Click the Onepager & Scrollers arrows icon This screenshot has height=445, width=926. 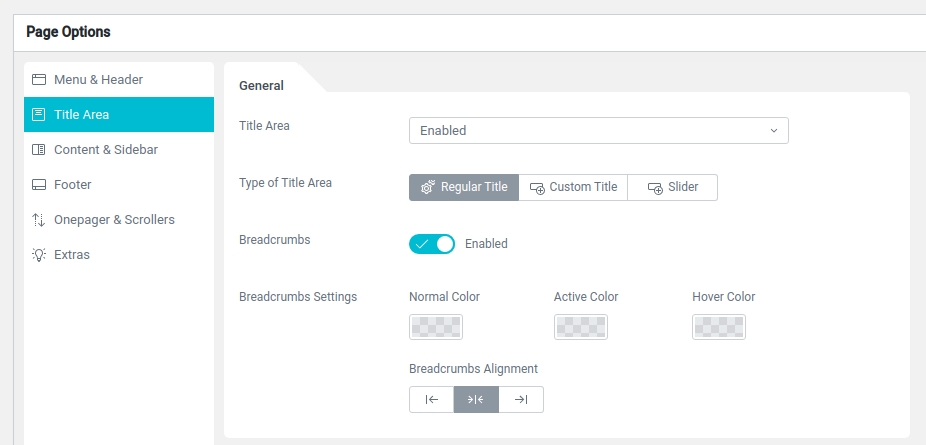[x=39, y=220]
